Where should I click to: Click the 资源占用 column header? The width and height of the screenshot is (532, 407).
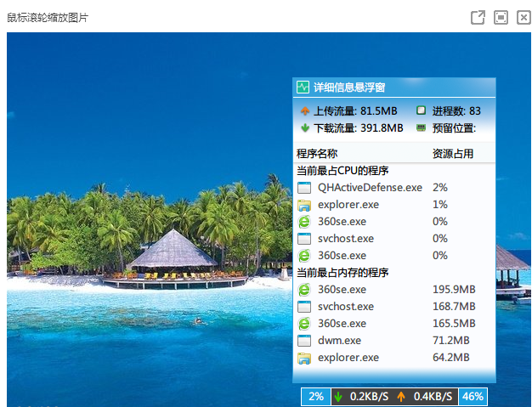[x=453, y=154]
